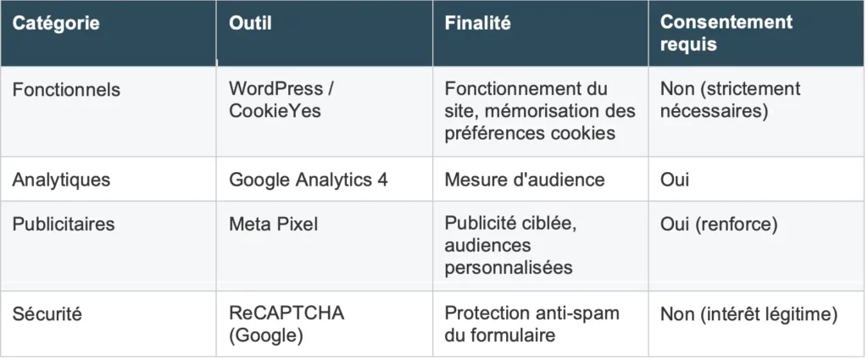Click the Non (intérêt légitime) cell
This screenshot has width=868, height=361.
coord(749,315)
